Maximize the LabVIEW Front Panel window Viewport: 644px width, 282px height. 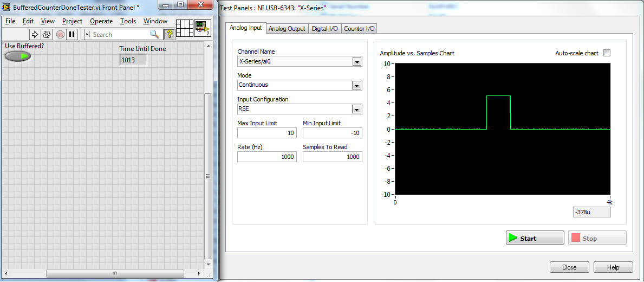(180, 5)
